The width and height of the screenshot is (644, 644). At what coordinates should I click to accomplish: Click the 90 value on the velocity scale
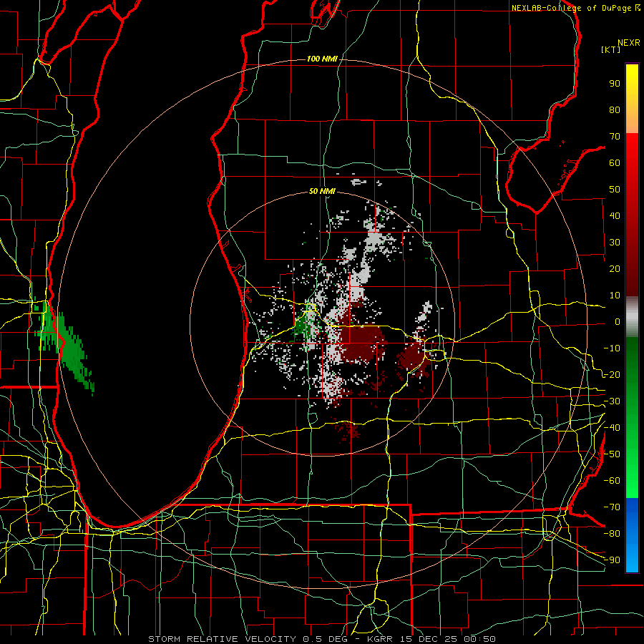615,84
